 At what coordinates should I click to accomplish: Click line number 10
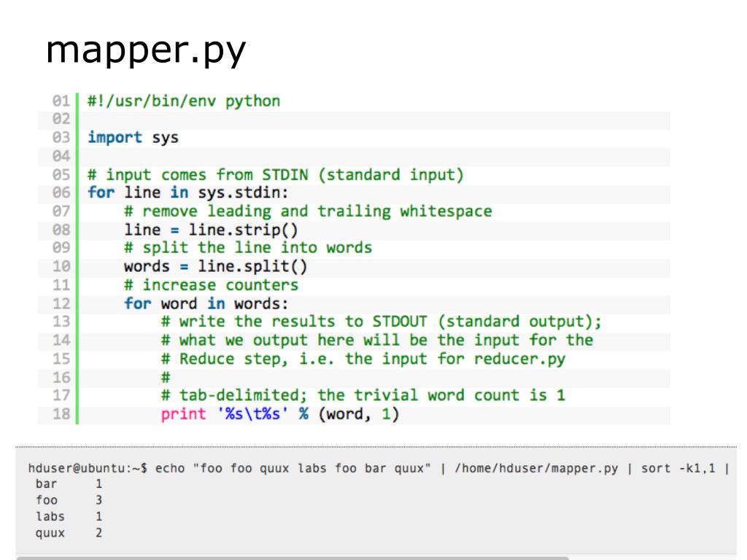(x=61, y=267)
